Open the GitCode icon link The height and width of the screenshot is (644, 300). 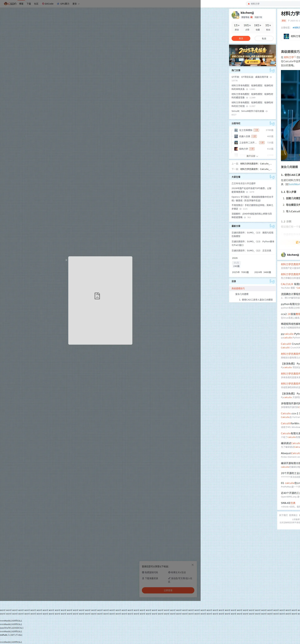point(43,4)
